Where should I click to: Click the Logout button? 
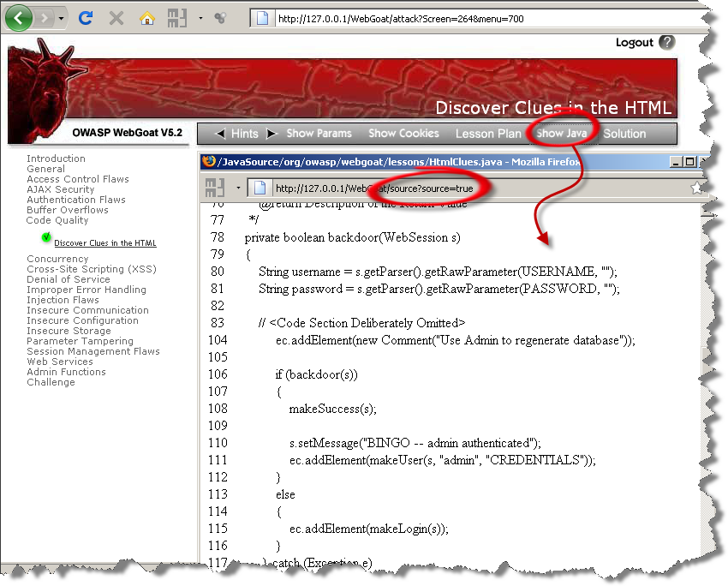[x=635, y=41]
